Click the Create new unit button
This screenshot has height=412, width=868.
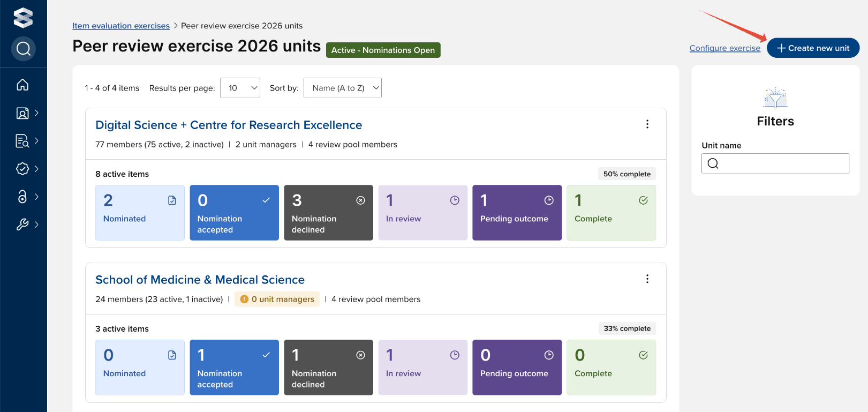tap(813, 48)
